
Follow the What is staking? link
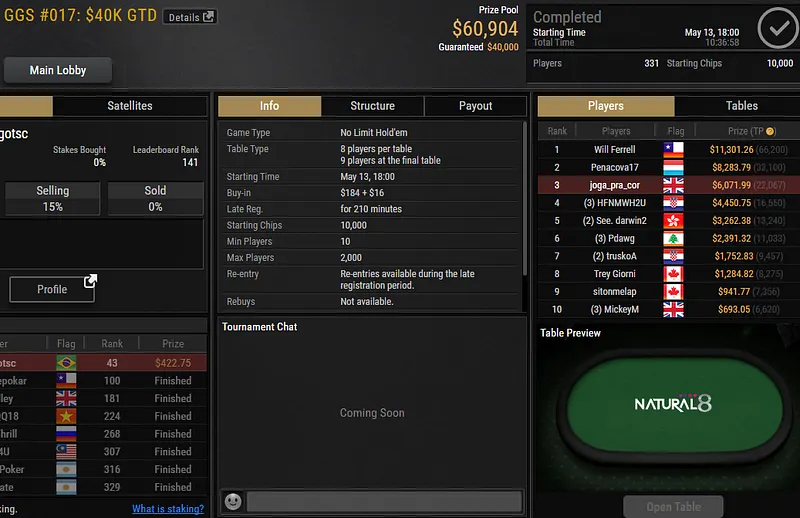click(168, 509)
